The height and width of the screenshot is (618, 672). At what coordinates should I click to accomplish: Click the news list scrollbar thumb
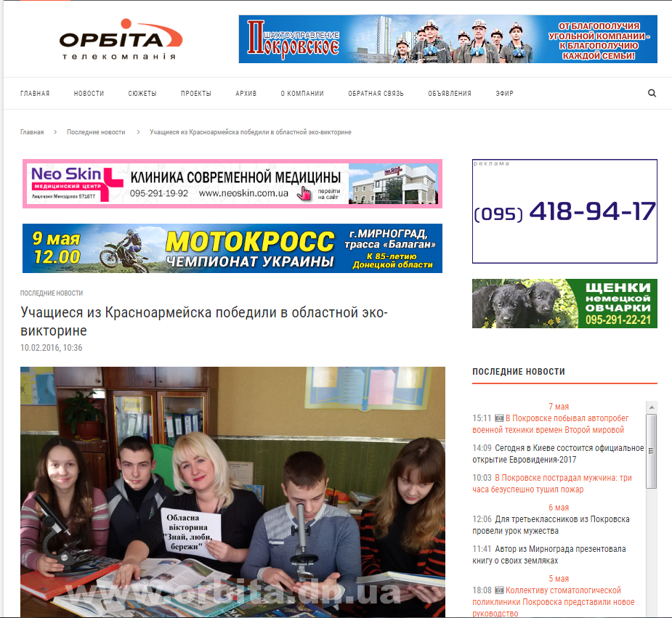click(x=651, y=450)
